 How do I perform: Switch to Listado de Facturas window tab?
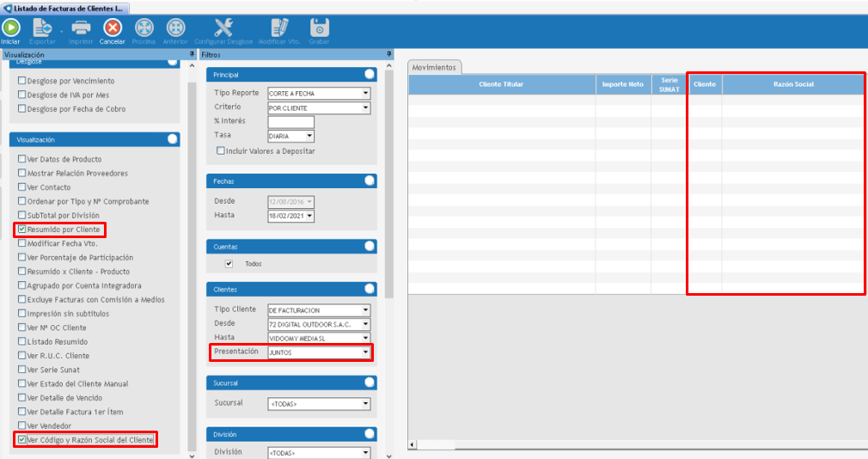pyautogui.click(x=65, y=8)
